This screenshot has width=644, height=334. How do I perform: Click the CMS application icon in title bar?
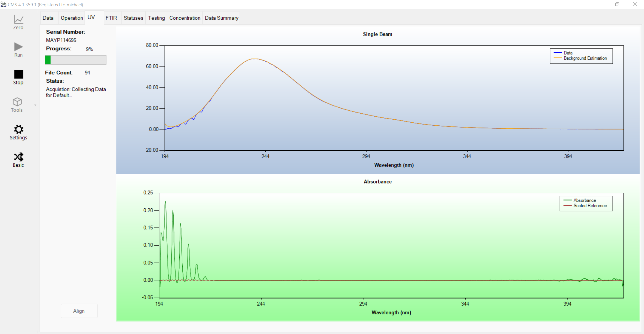[3, 5]
